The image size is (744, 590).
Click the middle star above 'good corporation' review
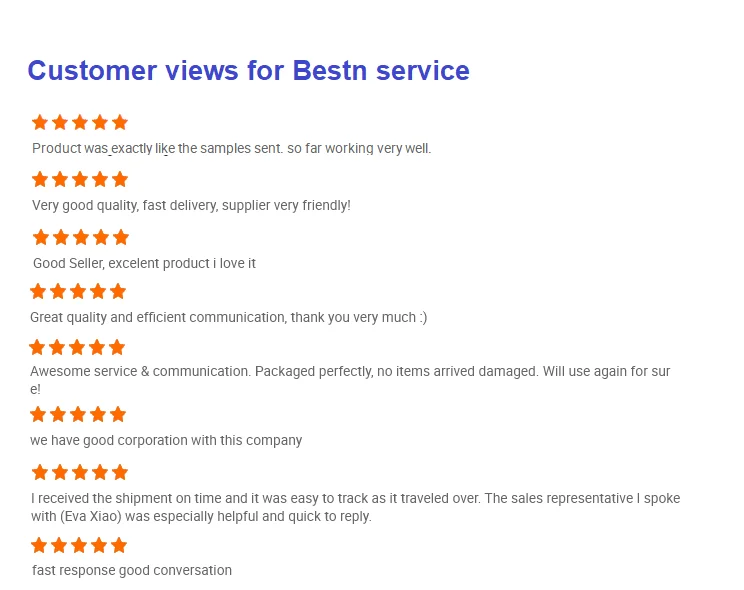(78, 414)
